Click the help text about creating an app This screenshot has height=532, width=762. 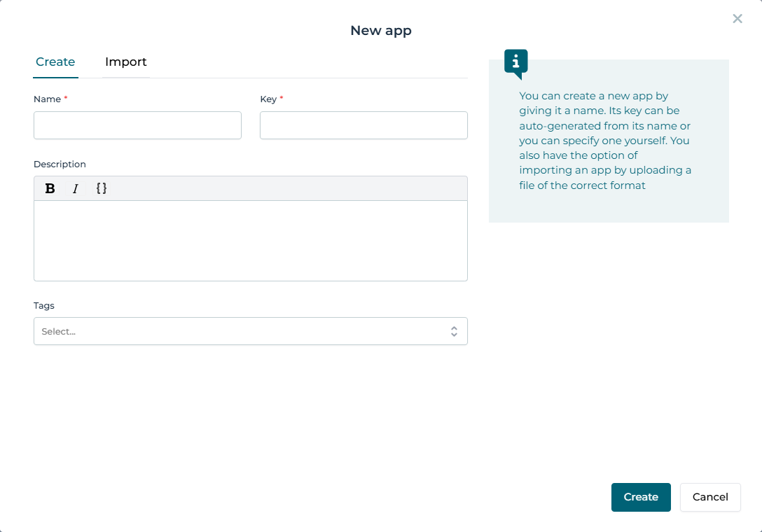(605, 141)
